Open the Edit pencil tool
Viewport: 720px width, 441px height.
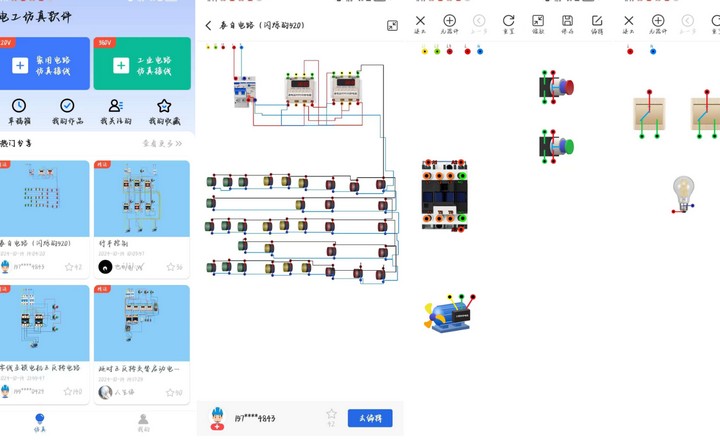pyautogui.click(x=597, y=24)
